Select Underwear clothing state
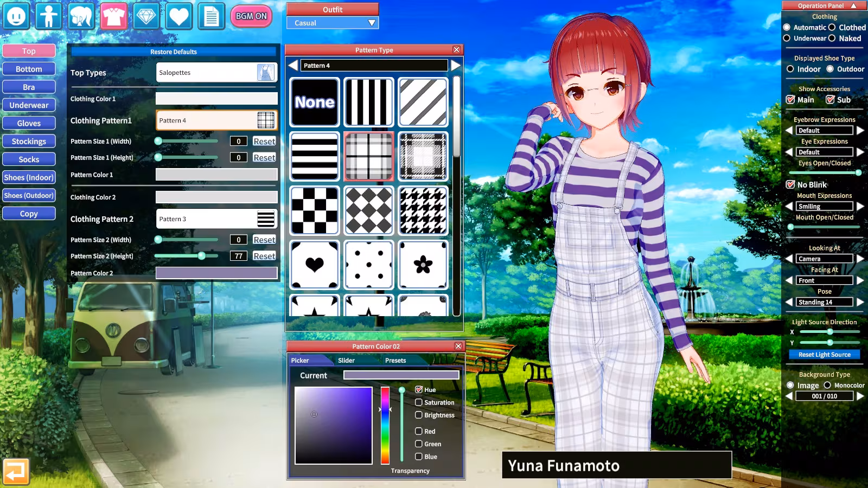The width and height of the screenshot is (868, 488). coord(787,38)
